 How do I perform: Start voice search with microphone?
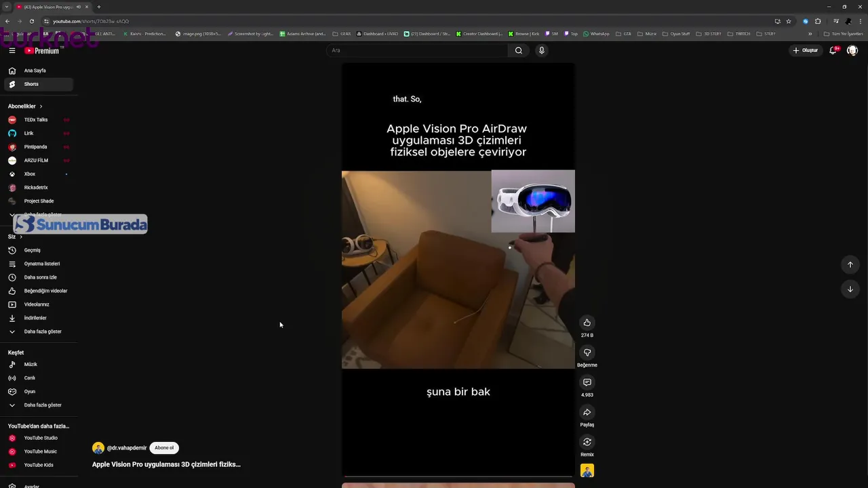(541, 50)
